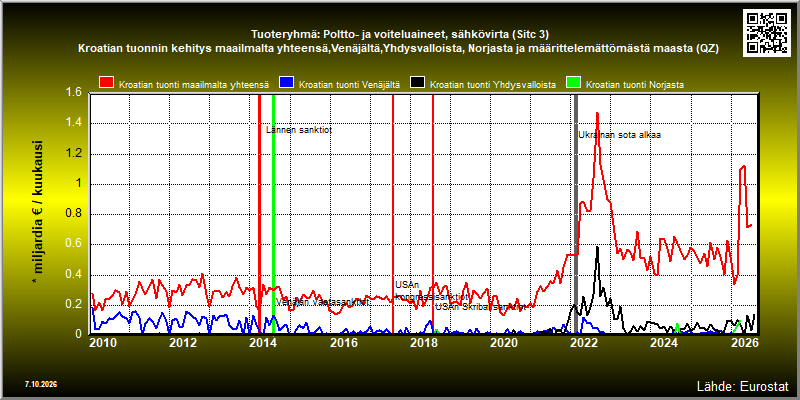Click the QR code in the corner
Viewport: 800px width, 400px height.
click(x=769, y=33)
